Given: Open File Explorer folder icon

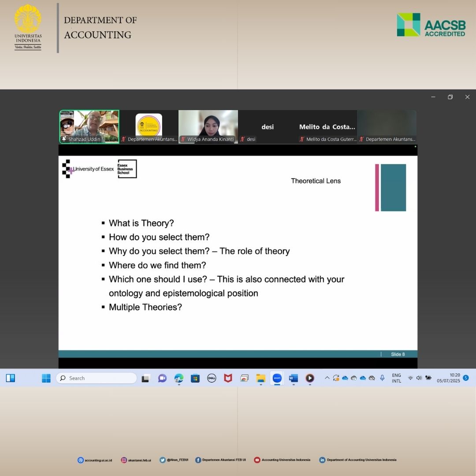Looking at the screenshot, I should click(x=260, y=378).
